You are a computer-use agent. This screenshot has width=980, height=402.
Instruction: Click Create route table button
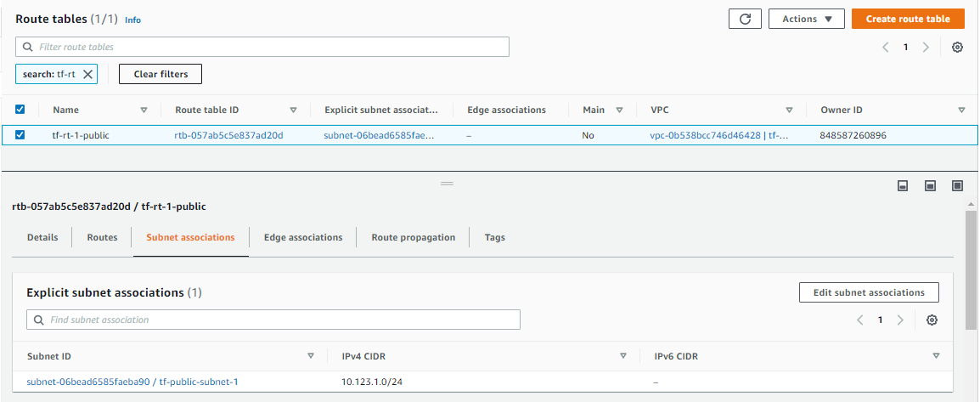[x=907, y=19]
